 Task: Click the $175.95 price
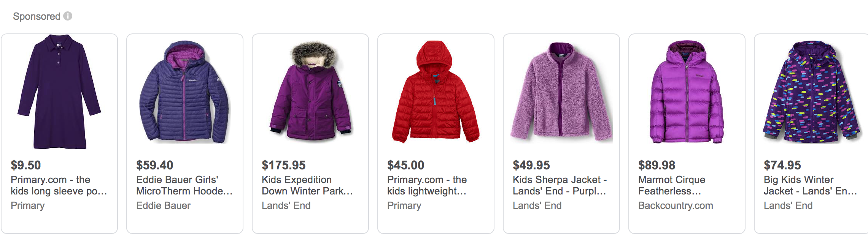point(284,165)
